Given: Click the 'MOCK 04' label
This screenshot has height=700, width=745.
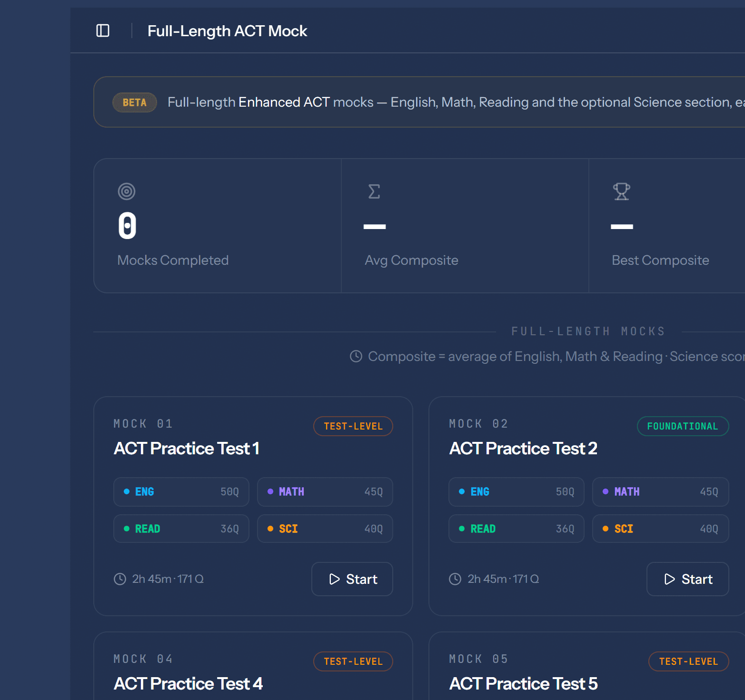Looking at the screenshot, I should tap(143, 659).
